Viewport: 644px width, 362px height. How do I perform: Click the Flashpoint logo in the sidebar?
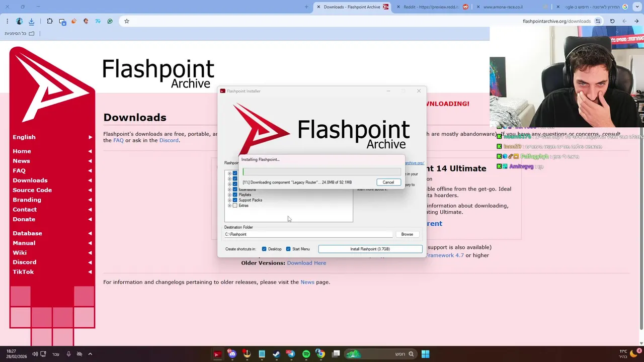tap(51, 84)
